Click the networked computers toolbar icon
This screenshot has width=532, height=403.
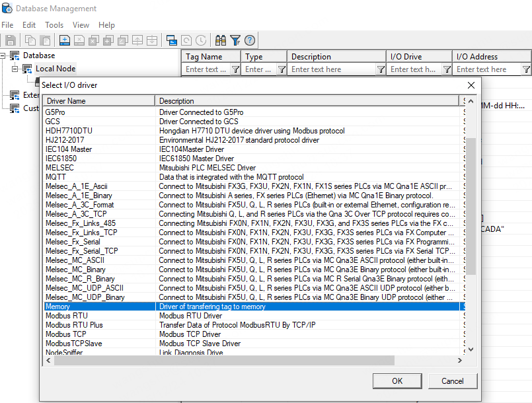click(x=172, y=40)
